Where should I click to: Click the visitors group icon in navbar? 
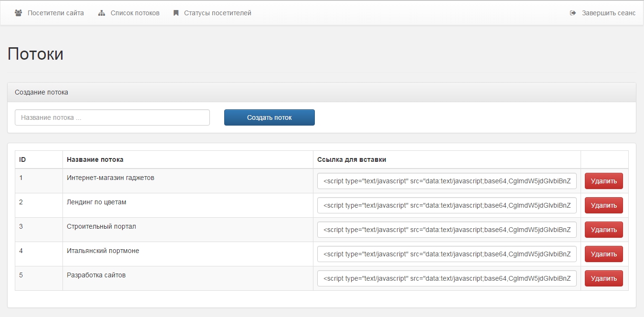[19, 13]
